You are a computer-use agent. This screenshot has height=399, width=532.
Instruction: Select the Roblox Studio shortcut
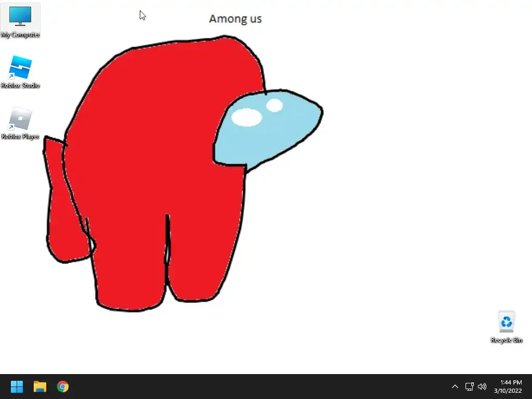[x=20, y=72]
